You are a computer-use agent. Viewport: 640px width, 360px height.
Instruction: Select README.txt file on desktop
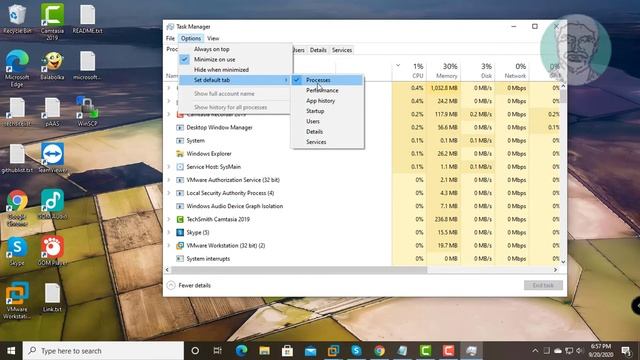tap(87, 19)
